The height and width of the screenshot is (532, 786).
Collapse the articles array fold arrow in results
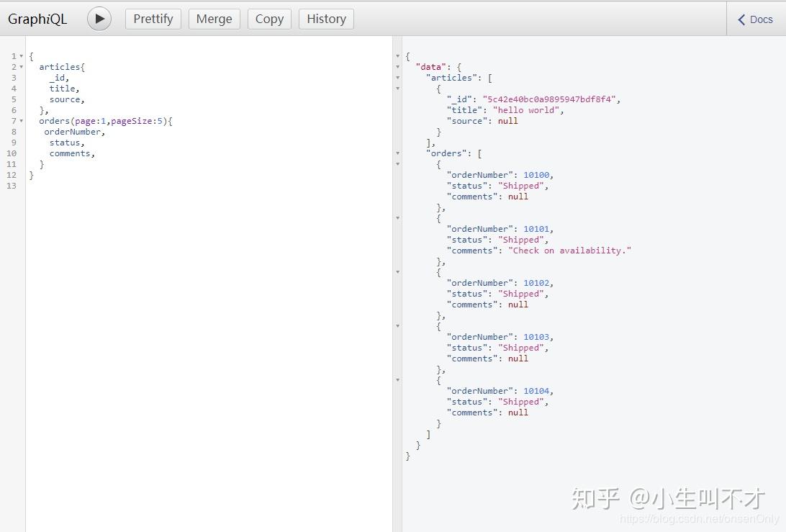[x=397, y=78]
